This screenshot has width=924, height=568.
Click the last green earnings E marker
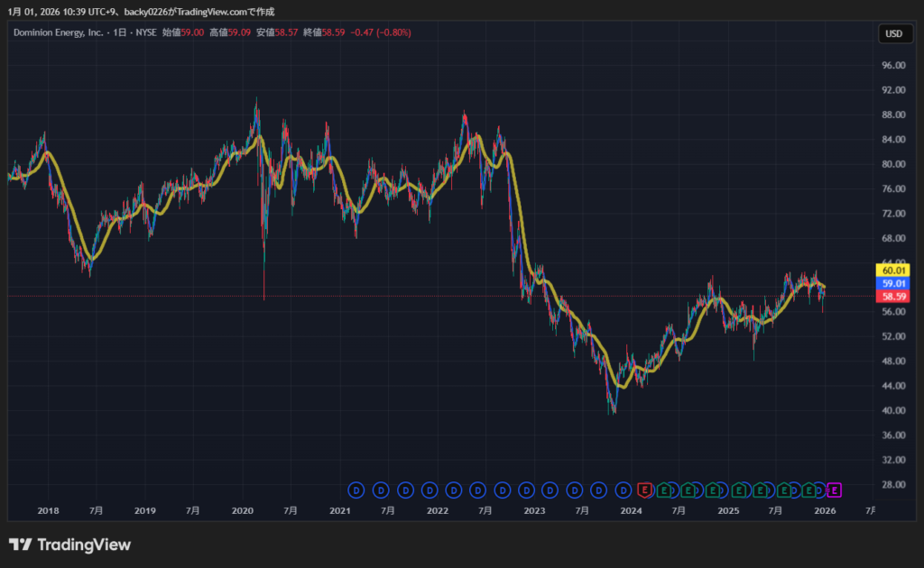tap(809, 490)
